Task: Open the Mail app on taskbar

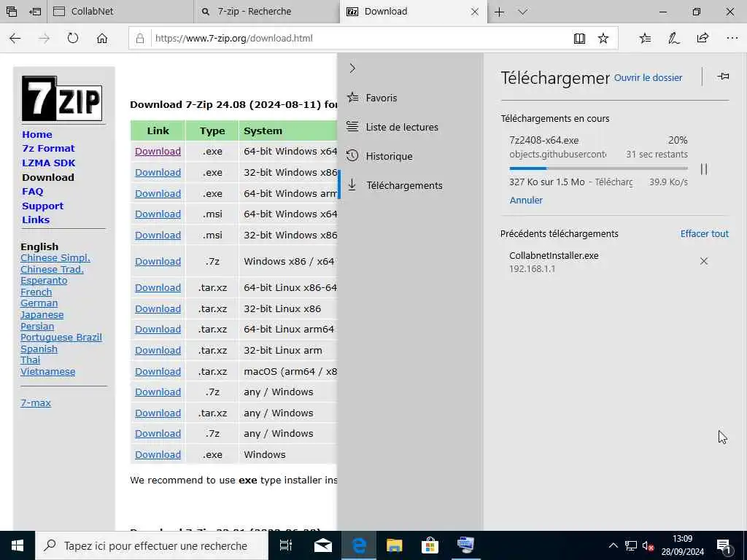Action: pyautogui.click(x=322, y=545)
